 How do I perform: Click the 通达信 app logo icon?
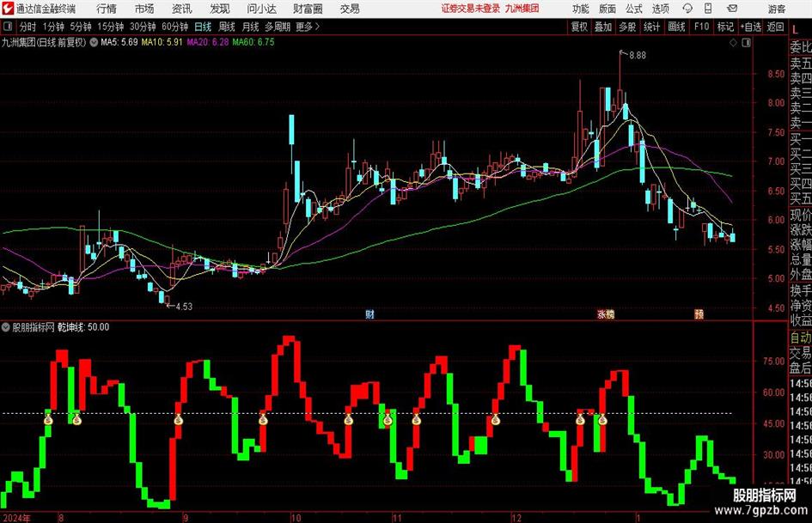click(8, 9)
